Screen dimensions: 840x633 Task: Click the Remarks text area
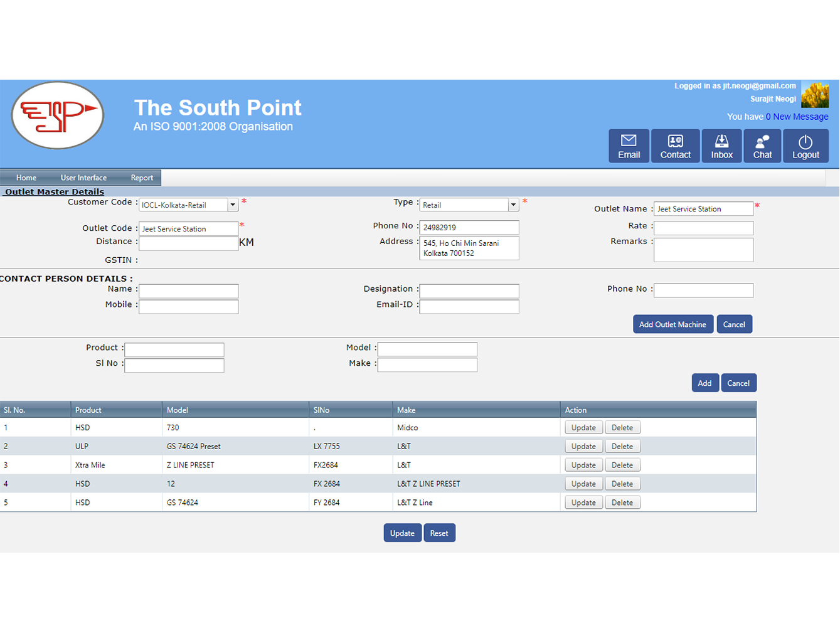point(703,250)
